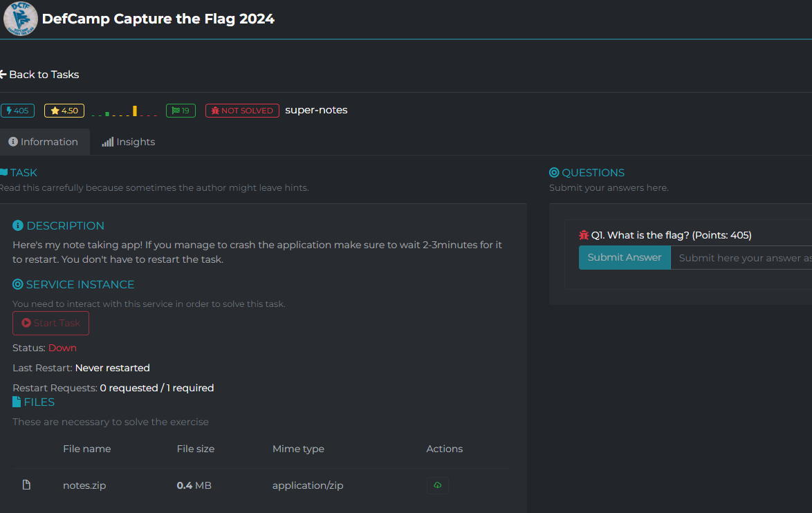Image resolution: width=812 pixels, height=513 pixels.
Task: Click the Actions column header
Action: 444,449
